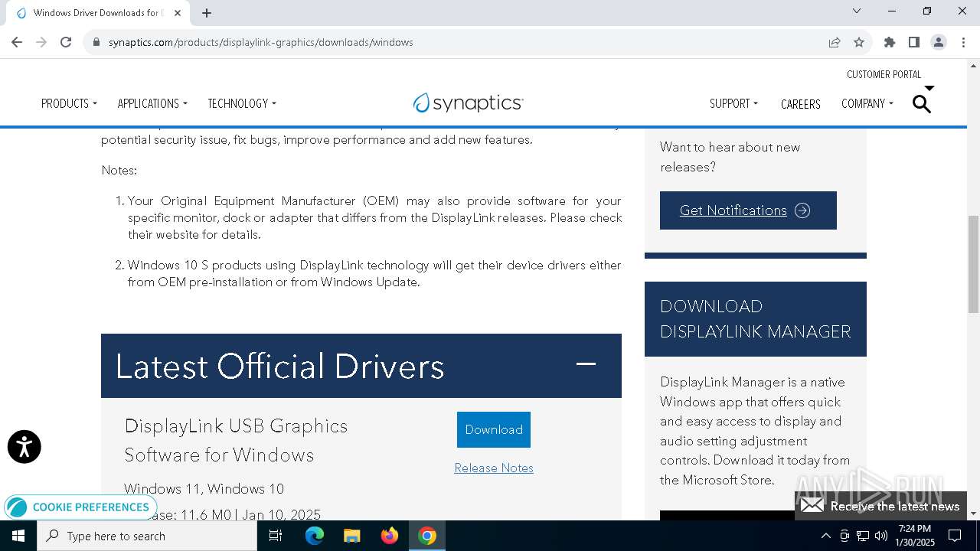Viewport: 980px width, 551px height.
Task: Collapse the Latest Official Drivers section
Action: coord(586,364)
